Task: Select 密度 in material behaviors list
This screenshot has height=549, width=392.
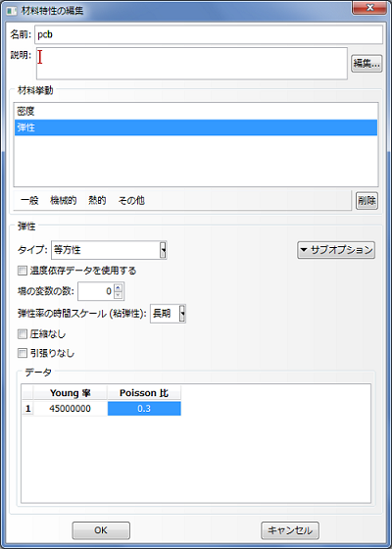Action: [x=196, y=112]
